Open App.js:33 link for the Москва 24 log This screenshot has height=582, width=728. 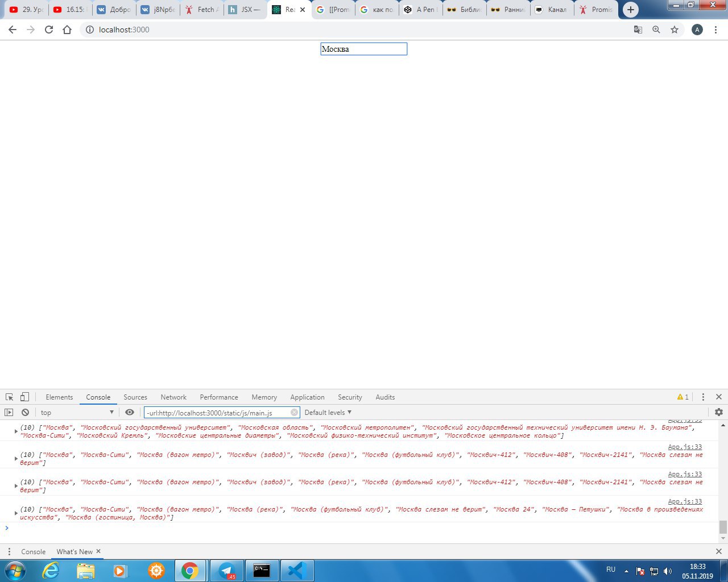(x=685, y=501)
